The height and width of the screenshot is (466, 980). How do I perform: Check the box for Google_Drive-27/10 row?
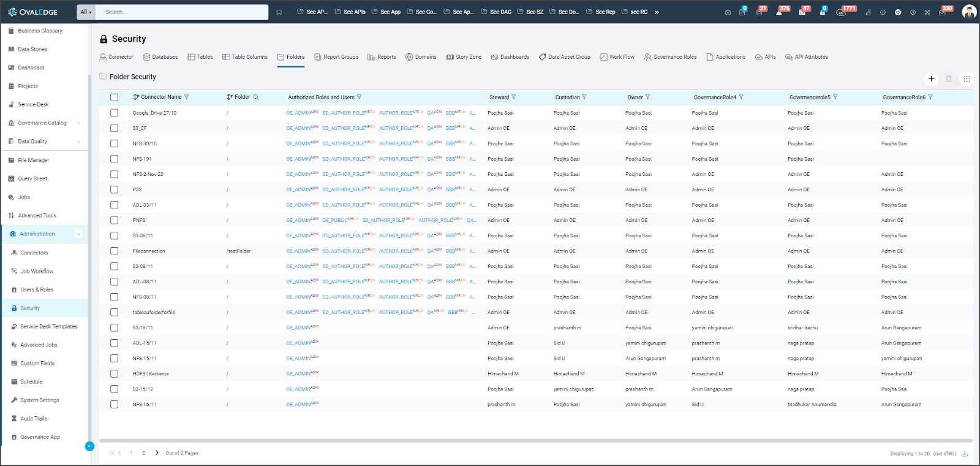[114, 113]
